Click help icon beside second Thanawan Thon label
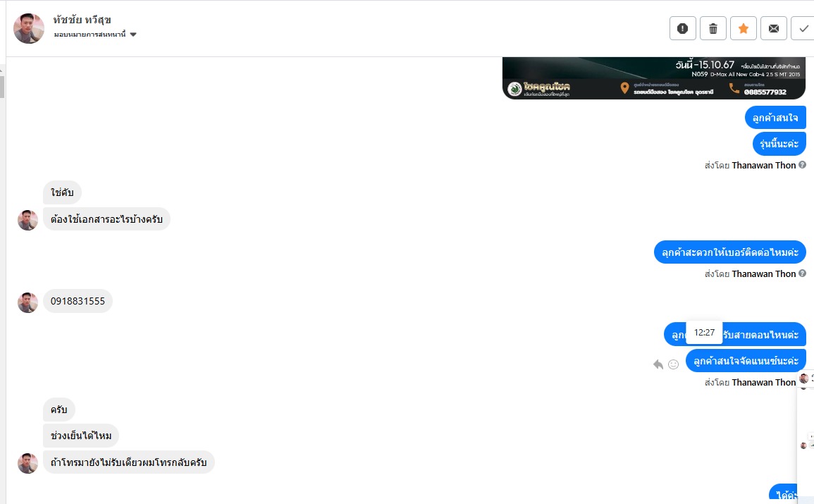814x504 pixels. pyautogui.click(x=802, y=273)
